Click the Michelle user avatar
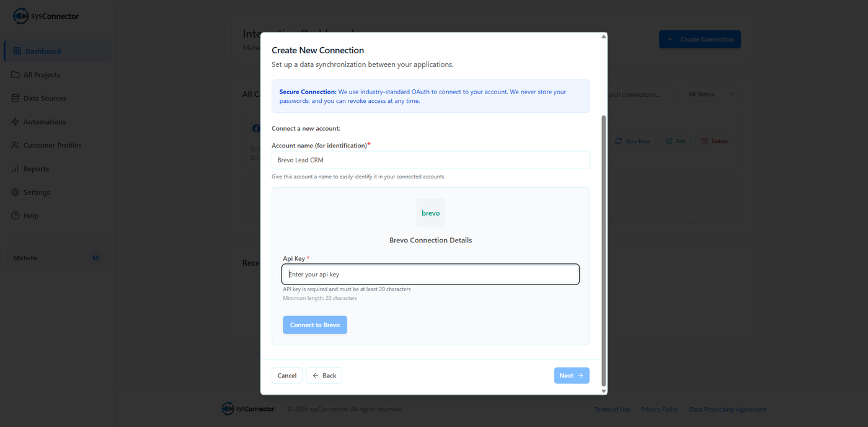 point(95,258)
